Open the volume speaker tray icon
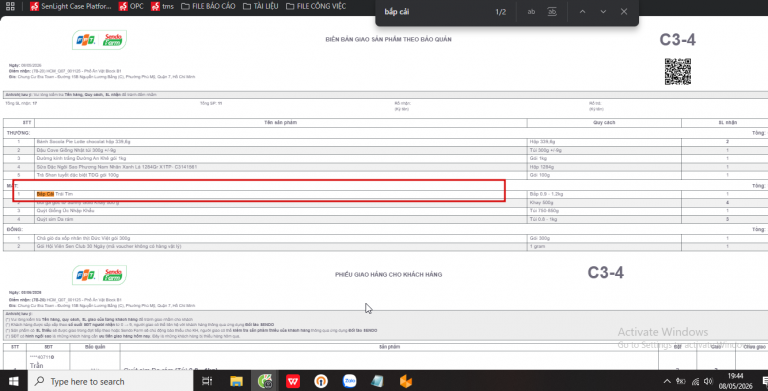768x391 pixels. (x=708, y=381)
